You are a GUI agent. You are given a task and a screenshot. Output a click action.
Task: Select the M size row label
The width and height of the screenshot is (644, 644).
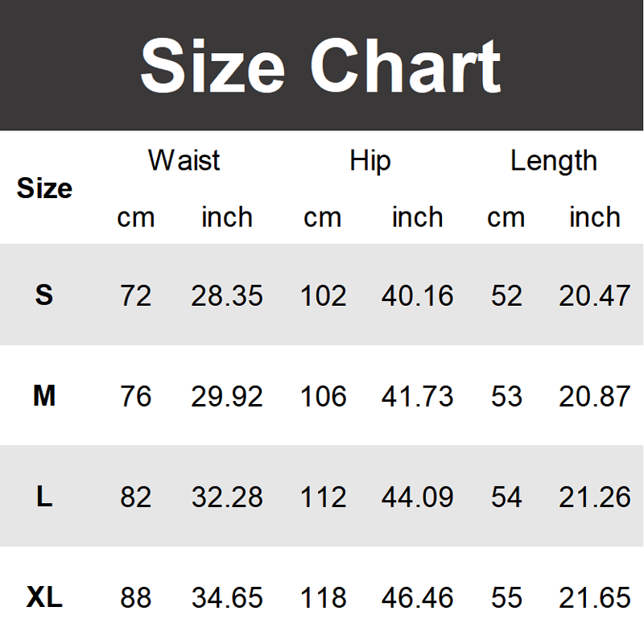(x=44, y=396)
